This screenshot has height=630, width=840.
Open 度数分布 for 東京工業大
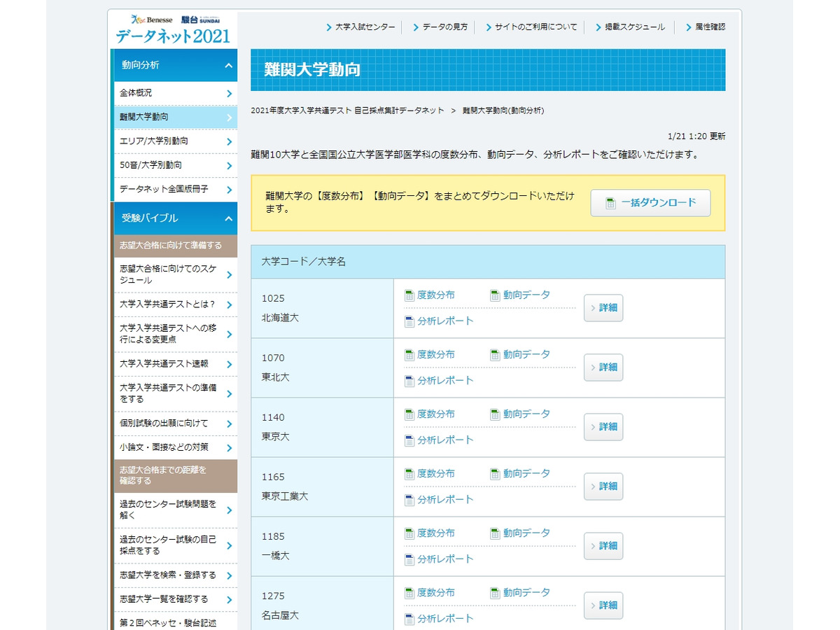pyautogui.click(x=430, y=474)
